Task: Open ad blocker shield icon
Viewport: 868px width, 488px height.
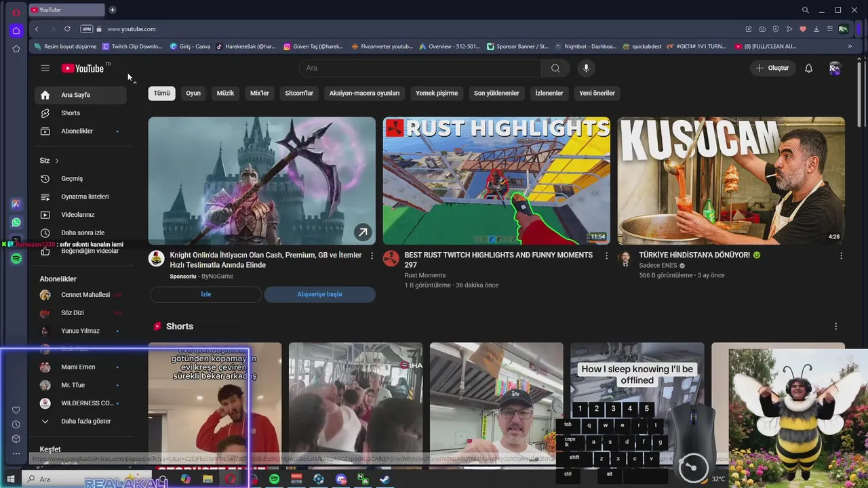Action: coord(776,29)
